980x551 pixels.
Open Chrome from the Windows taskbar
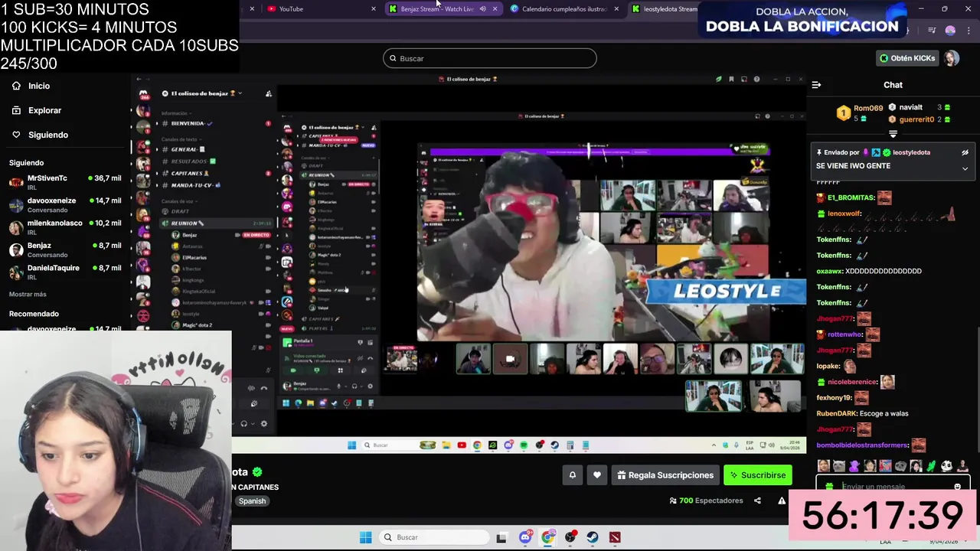click(x=547, y=537)
